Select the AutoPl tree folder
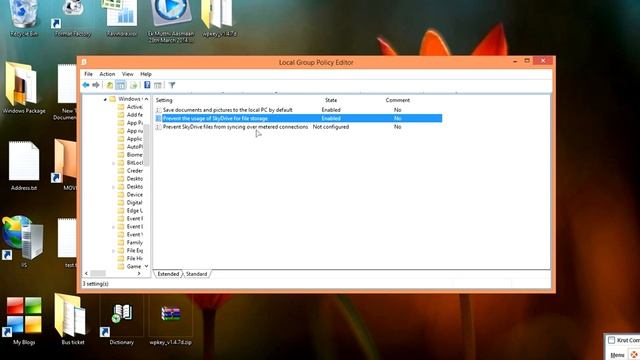 coord(130,147)
